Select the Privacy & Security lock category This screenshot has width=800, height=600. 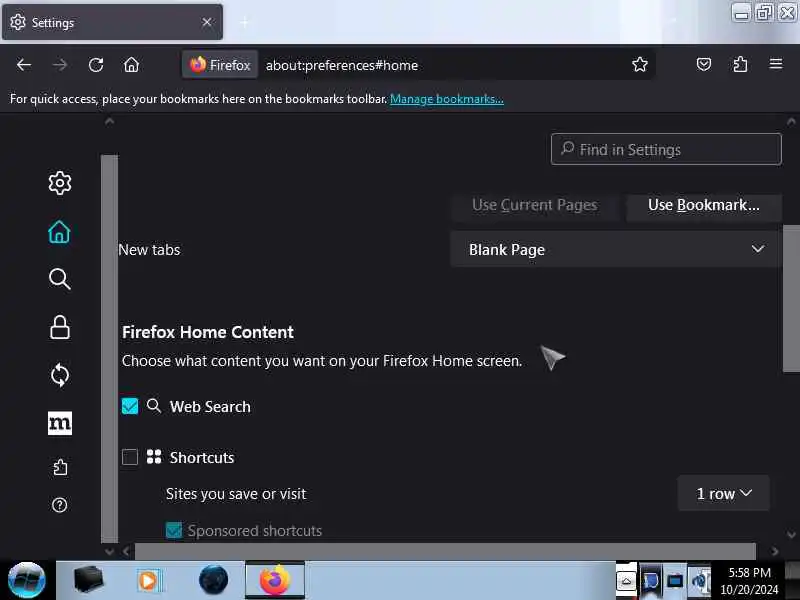[x=60, y=327]
